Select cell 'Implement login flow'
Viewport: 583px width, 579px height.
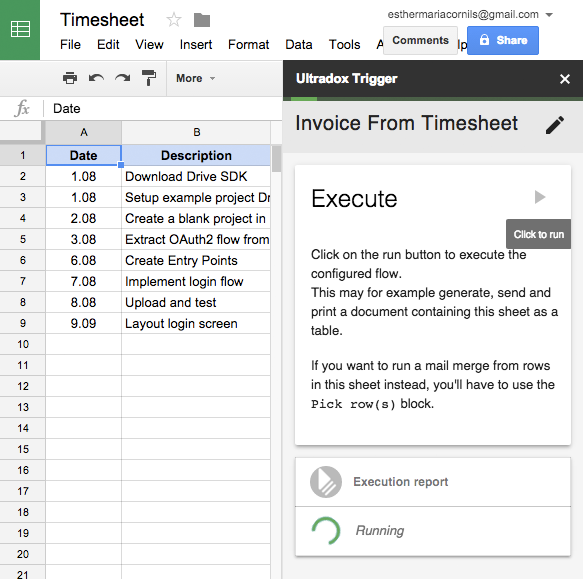click(196, 282)
